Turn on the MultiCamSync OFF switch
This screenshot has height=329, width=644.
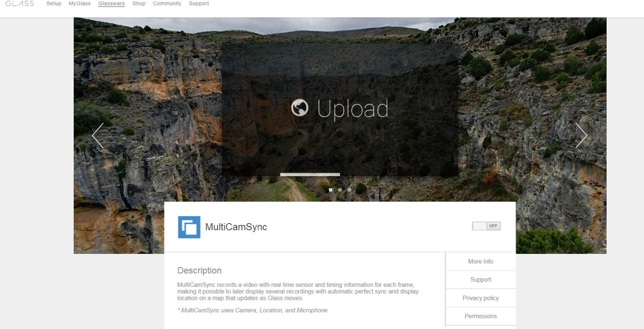[486, 226]
